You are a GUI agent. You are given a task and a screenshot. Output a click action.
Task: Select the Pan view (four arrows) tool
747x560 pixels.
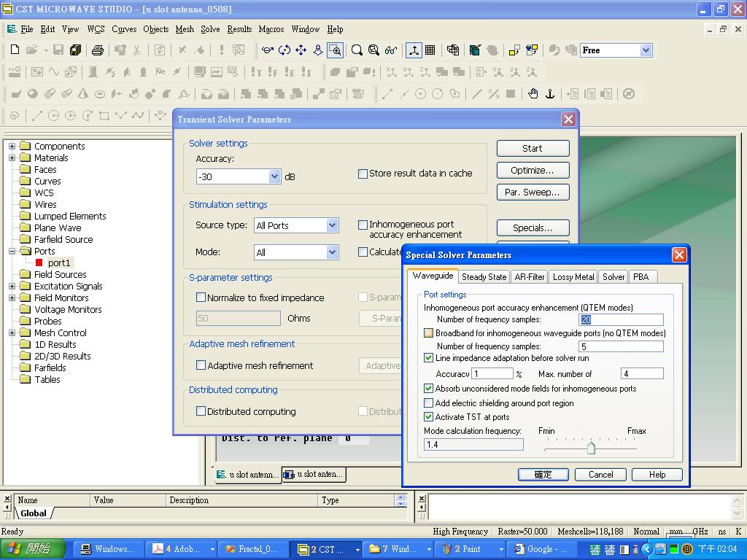(x=301, y=50)
